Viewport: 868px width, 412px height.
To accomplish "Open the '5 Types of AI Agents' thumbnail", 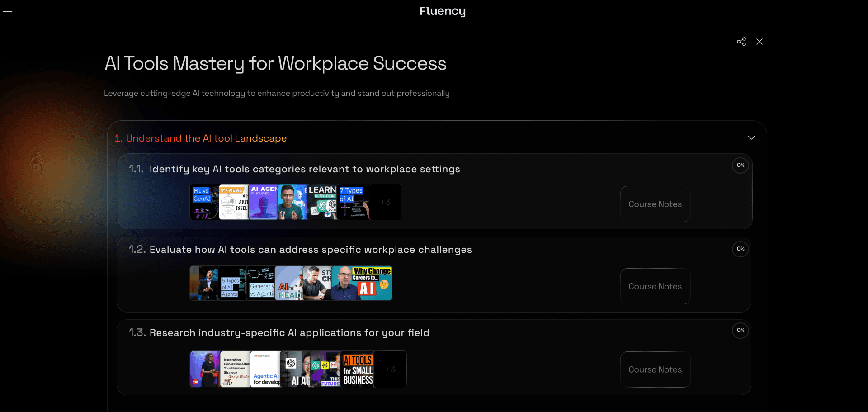I will pyautogui.click(x=233, y=283).
